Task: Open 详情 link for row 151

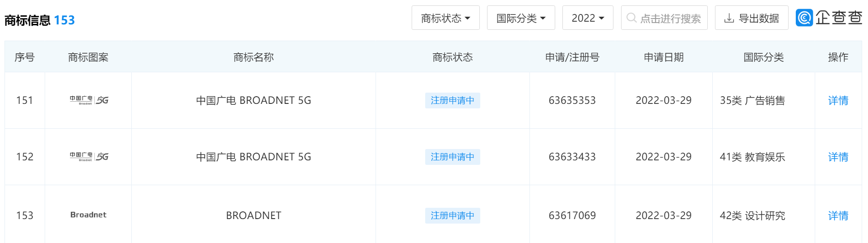Action: [x=838, y=100]
